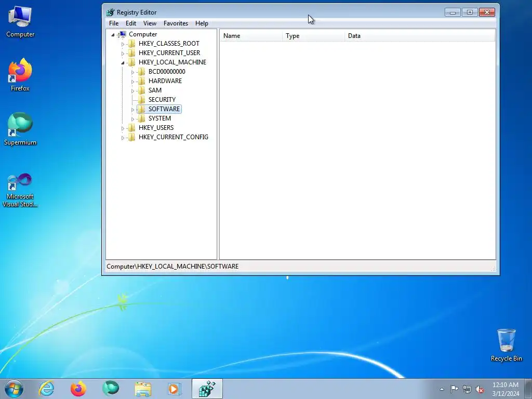The height and width of the screenshot is (399, 532).
Task: Select the HKEY_CURRENT_USER label
Action: [169, 53]
